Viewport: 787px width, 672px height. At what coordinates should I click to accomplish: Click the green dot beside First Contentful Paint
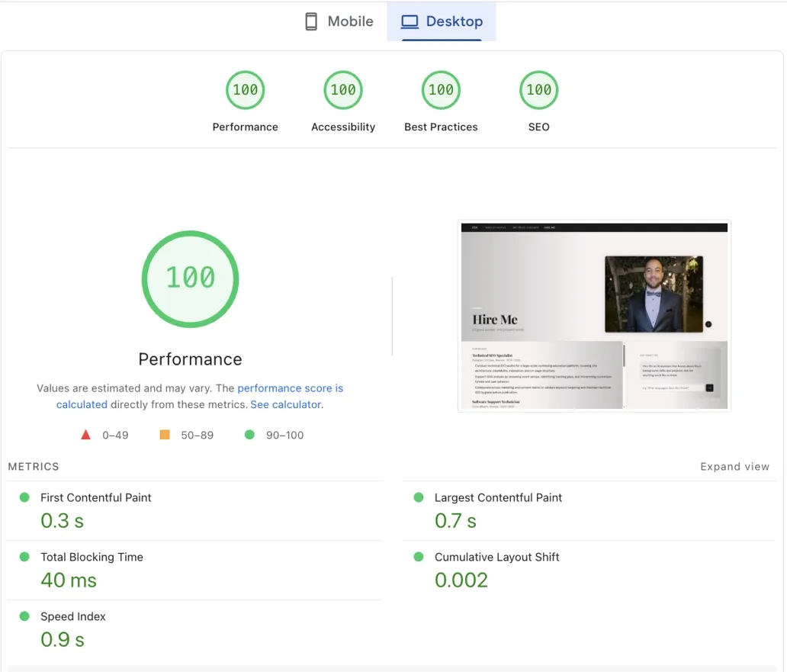[22, 497]
